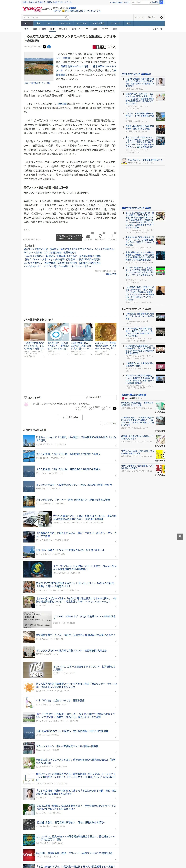Select the ライブ navigation tab
Screen dimensions: 186x868
49,23
